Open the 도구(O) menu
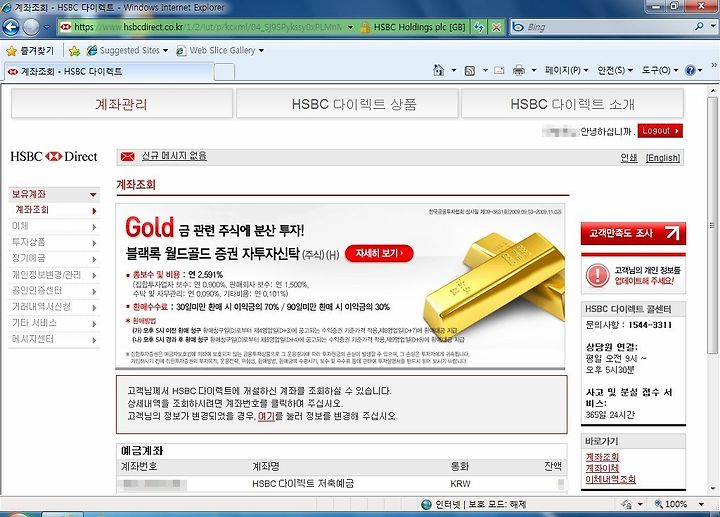Image resolution: width=720 pixels, height=517 pixels. pyautogui.click(x=660, y=70)
